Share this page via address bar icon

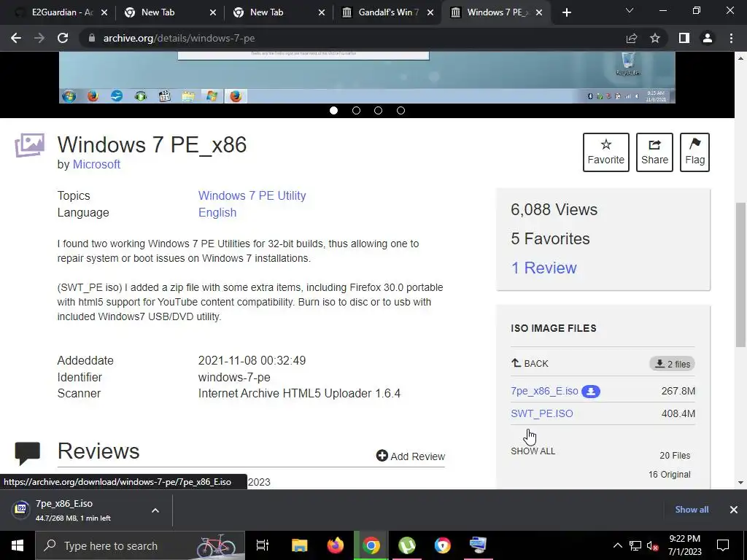point(632,38)
